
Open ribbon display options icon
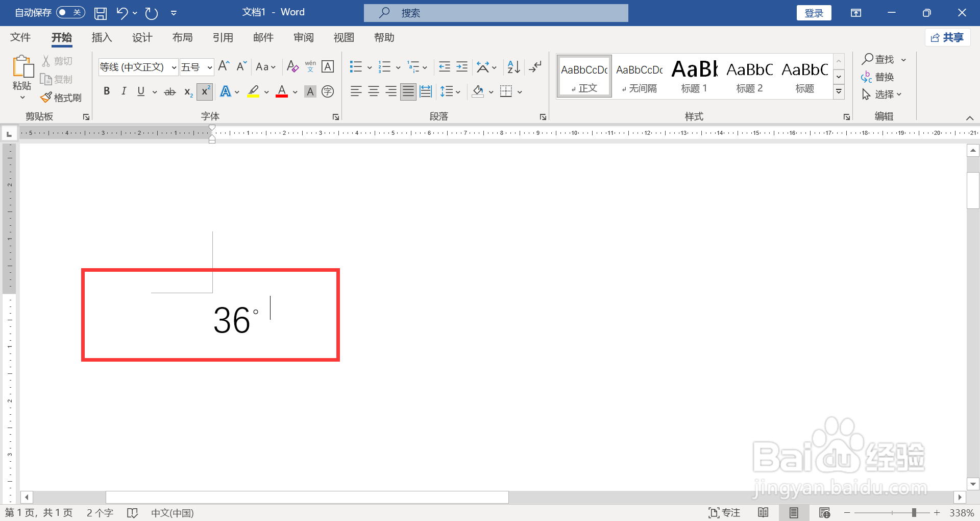856,13
